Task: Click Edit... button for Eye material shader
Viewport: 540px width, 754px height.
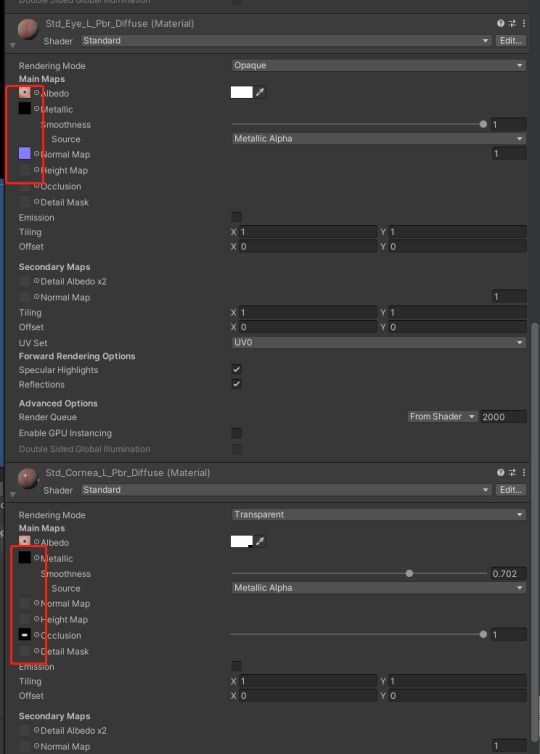Action: [x=511, y=41]
